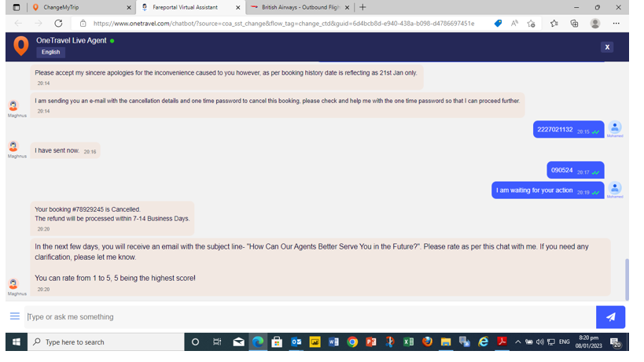Open browser Collections icon
644x362 pixels.
[x=574, y=24]
